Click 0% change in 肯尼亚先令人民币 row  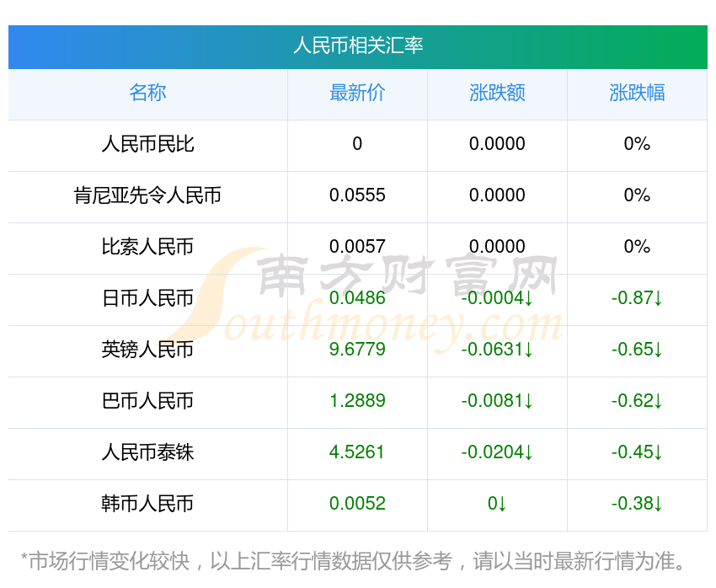tap(637, 195)
